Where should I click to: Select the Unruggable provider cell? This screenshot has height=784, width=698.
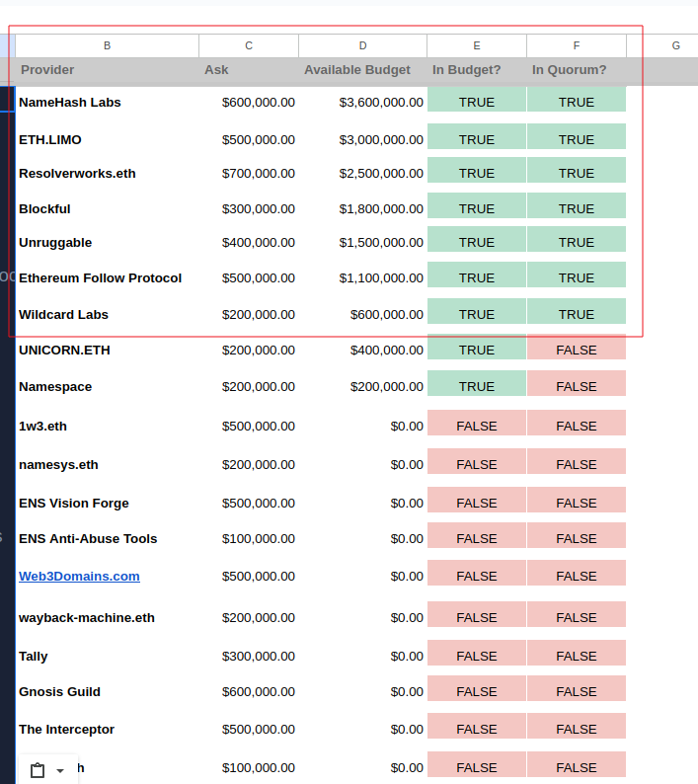55,243
